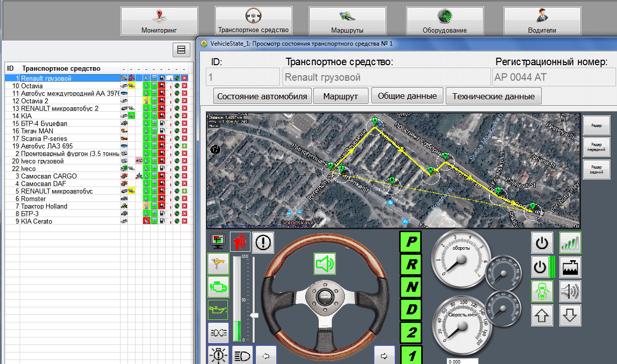Click the coolant level icon

point(570,266)
